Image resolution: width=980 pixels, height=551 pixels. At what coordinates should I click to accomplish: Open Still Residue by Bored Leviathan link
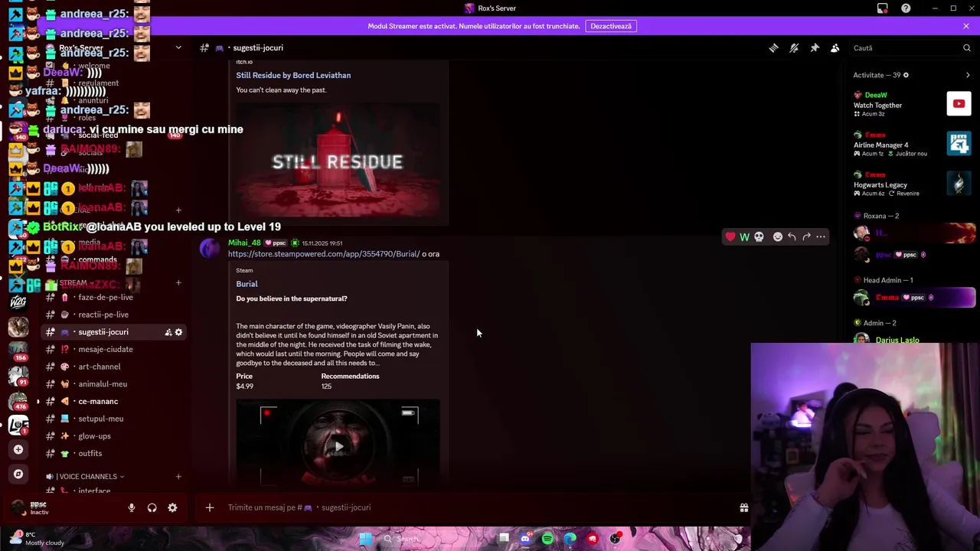click(293, 75)
